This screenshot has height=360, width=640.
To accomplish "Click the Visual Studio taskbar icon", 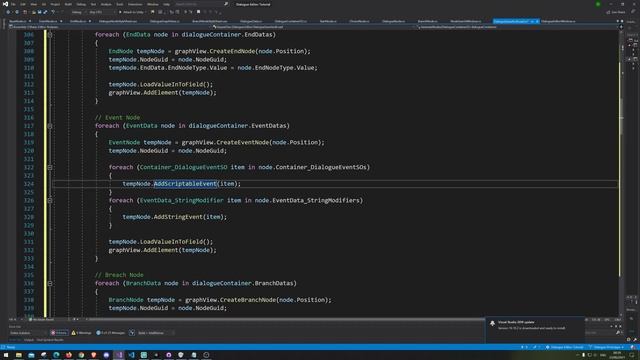I will [x=119, y=355].
